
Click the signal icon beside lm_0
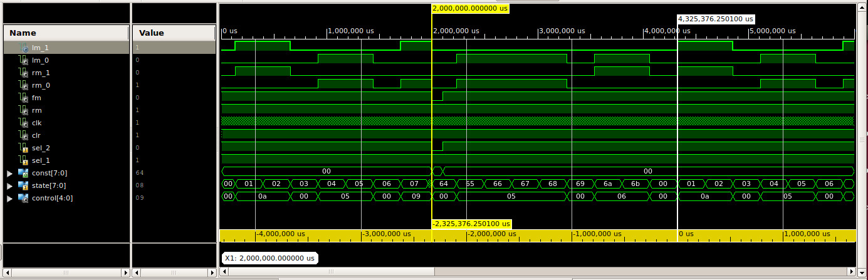tap(24, 60)
